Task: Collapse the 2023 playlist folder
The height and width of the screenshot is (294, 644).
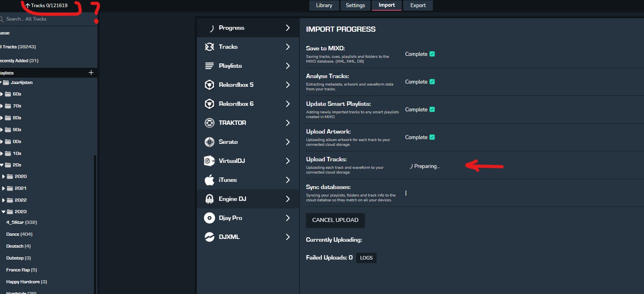Action: coord(4,212)
